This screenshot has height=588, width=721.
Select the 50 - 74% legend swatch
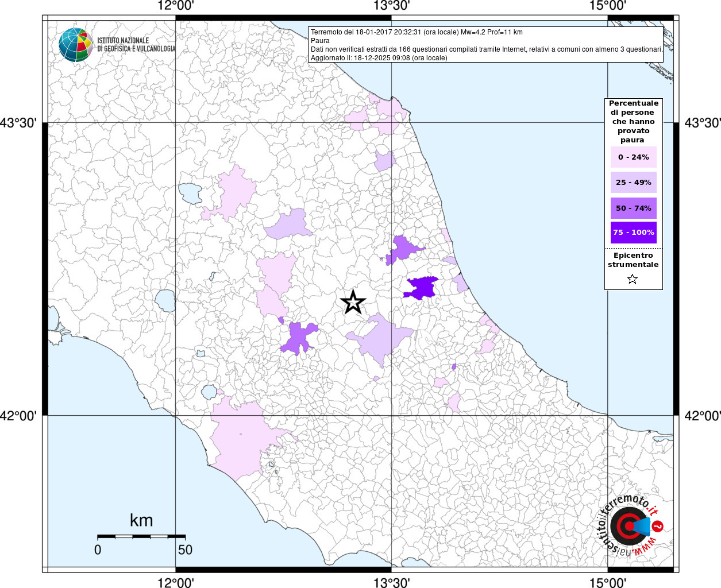633,208
